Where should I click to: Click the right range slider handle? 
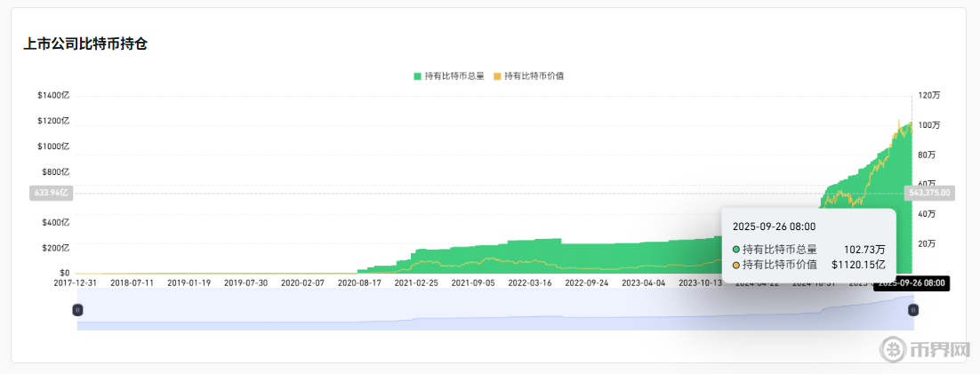click(x=912, y=309)
